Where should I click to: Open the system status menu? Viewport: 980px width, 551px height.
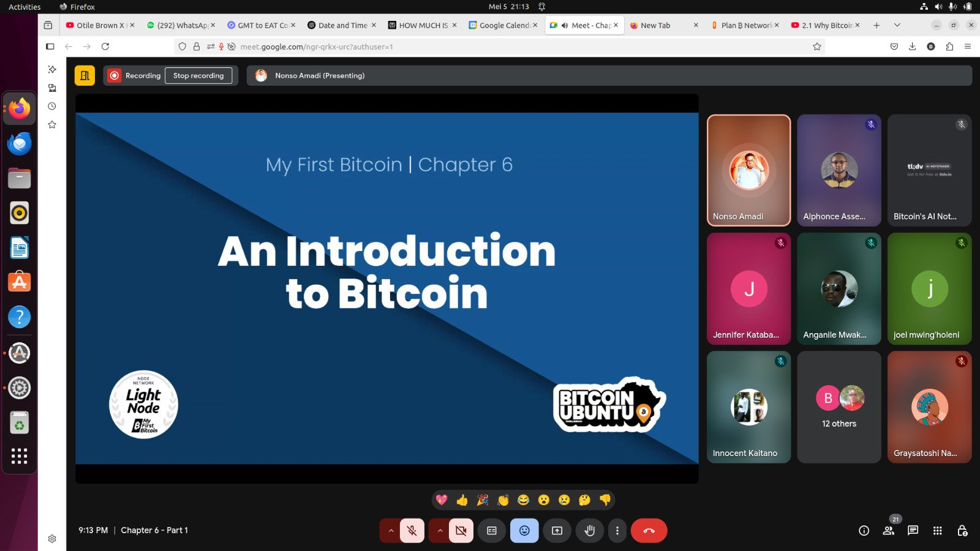tap(946, 7)
